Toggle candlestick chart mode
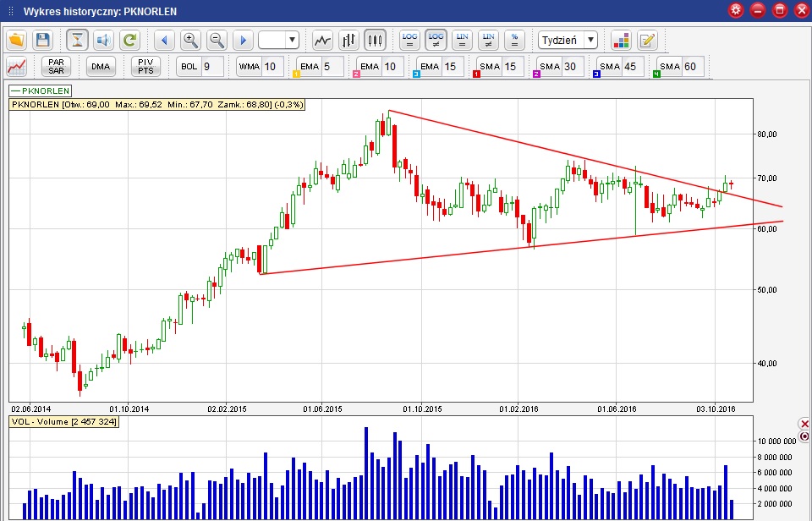Viewport: 812px width, 521px height. pyautogui.click(x=375, y=40)
